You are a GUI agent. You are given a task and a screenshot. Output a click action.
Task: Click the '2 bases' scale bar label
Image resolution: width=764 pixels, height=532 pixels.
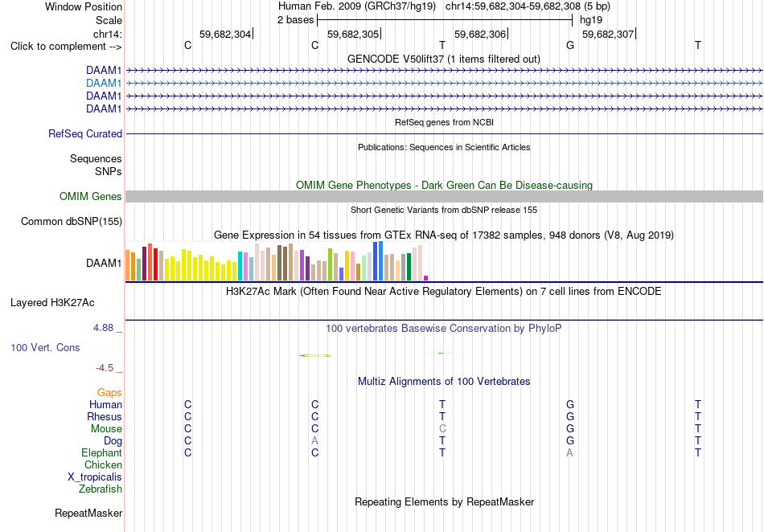click(x=296, y=20)
